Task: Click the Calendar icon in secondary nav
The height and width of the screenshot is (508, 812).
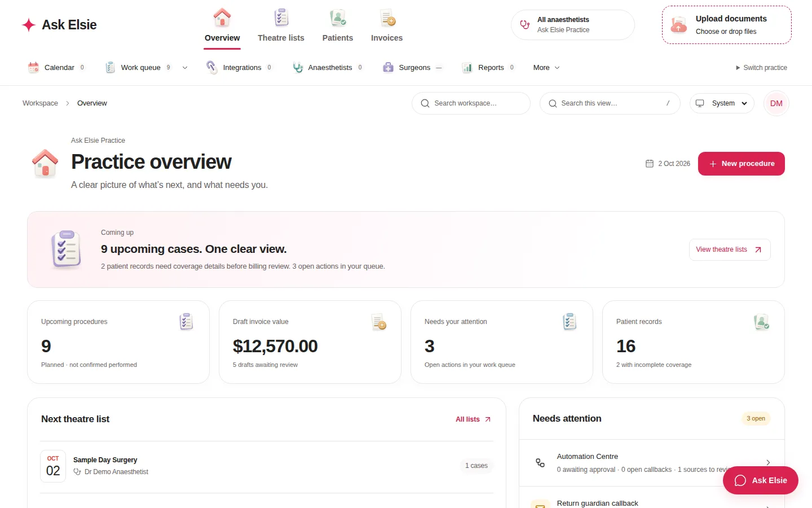Action: (x=33, y=68)
